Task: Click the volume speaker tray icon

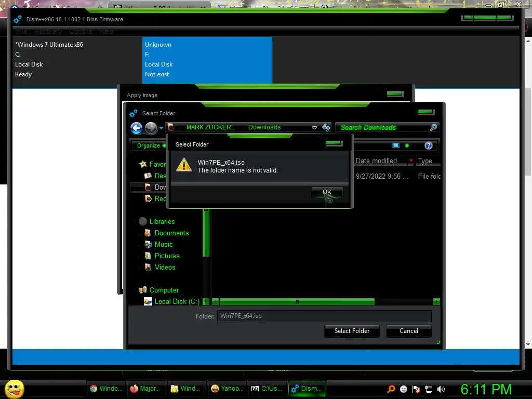Action: pyautogui.click(x=441, y=389)
